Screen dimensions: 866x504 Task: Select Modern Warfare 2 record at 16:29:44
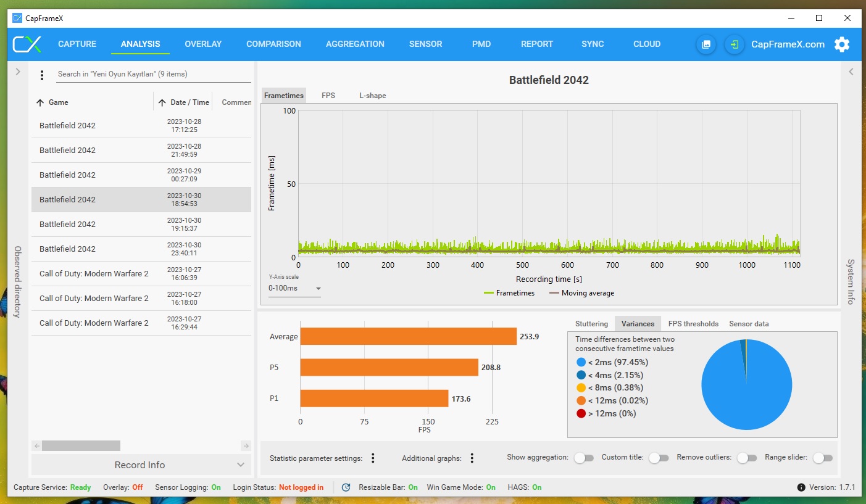click(141, 323)
